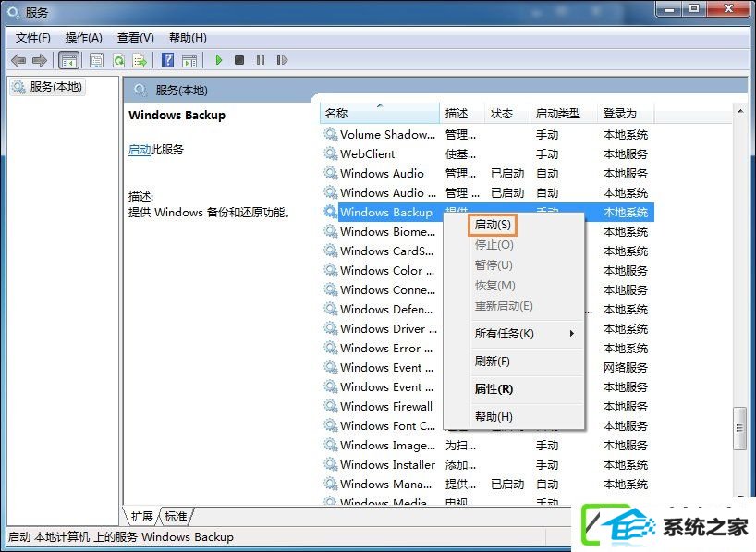Toggle the Action pane toolbar icon
The height and width of the screenshot is (552, 756).
189,60
